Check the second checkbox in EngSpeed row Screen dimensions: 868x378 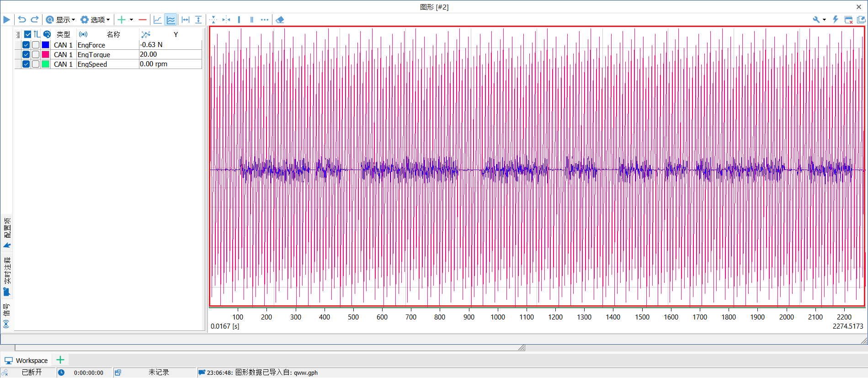point(36,64)
